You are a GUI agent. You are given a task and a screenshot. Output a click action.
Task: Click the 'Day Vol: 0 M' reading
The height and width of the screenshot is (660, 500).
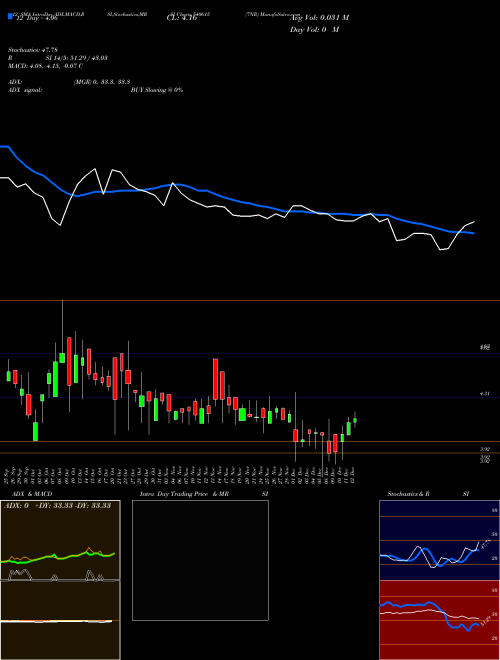[314, 30]
